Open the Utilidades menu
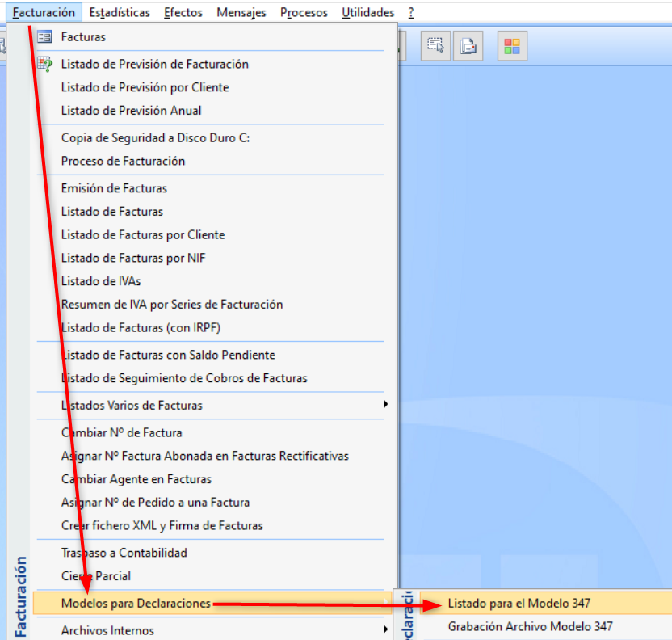This screenshot has width=672, height=640. pos(367,12)
